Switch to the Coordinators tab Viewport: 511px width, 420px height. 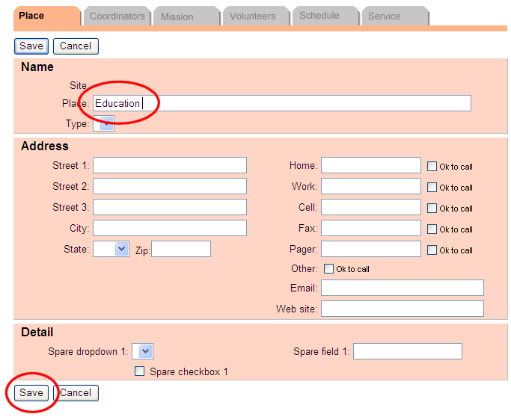click(116, 16)
